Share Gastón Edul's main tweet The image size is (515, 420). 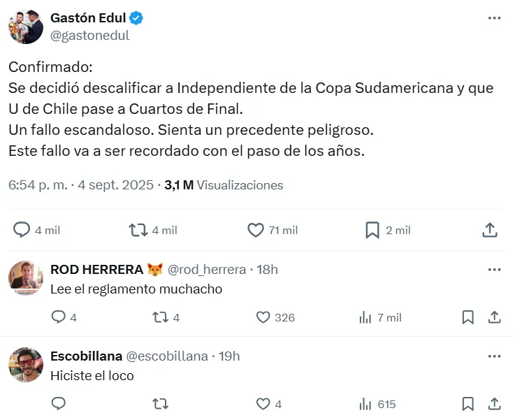coord(490,230)
